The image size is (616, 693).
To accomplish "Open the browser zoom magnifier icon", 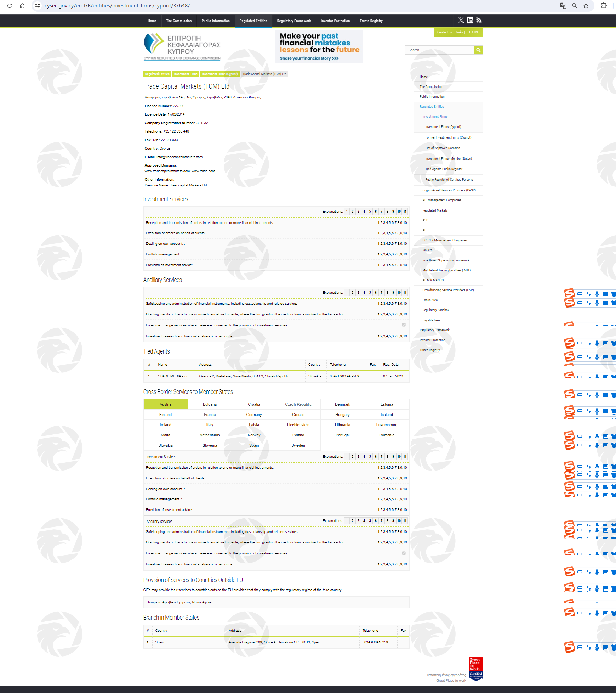I will pos(575,6).
